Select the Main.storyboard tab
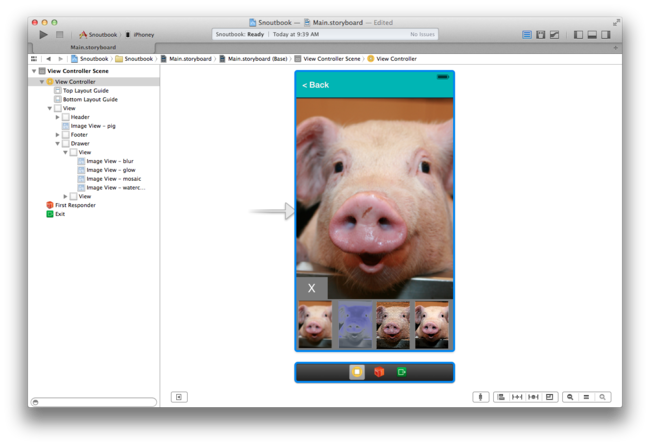The image size is (650, 446). [x=93, y=47]
